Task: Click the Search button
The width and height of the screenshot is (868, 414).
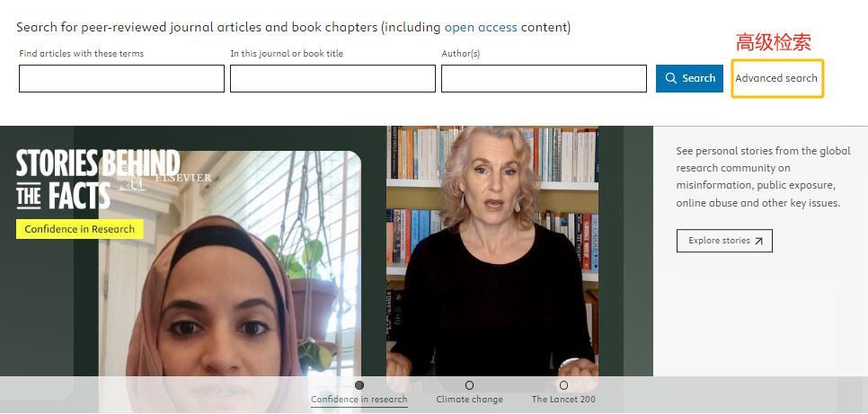Action: (x=689, y=79)
